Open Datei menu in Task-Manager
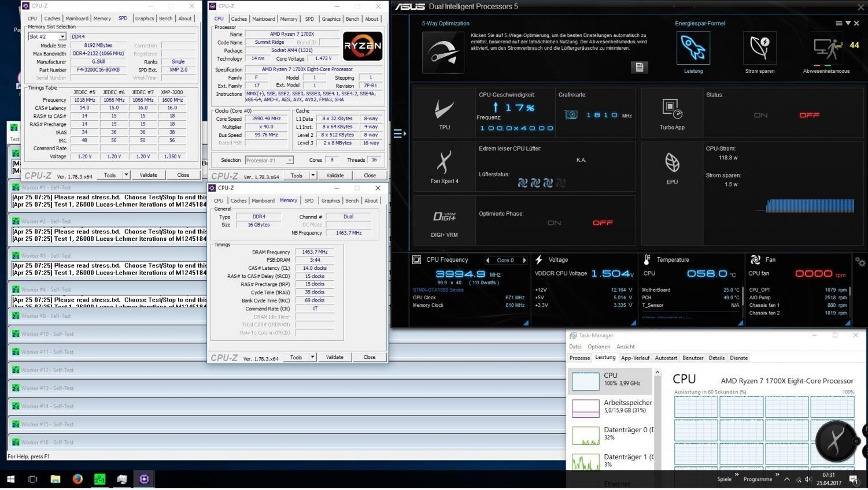 click(575, 347)
